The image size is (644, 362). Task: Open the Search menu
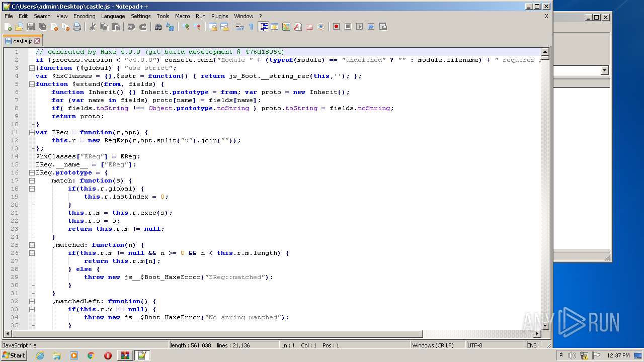tap(42, 16)
